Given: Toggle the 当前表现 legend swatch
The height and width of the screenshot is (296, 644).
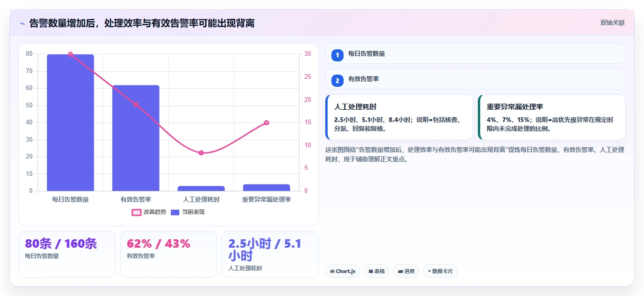Looking at the screenshot, I should (175, 212).
